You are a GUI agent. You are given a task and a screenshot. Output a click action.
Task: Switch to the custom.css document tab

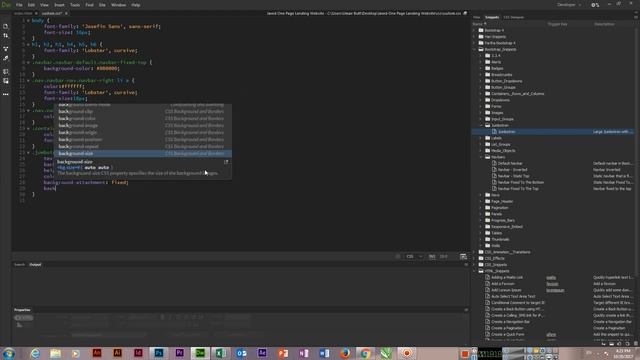pos(52,13)
